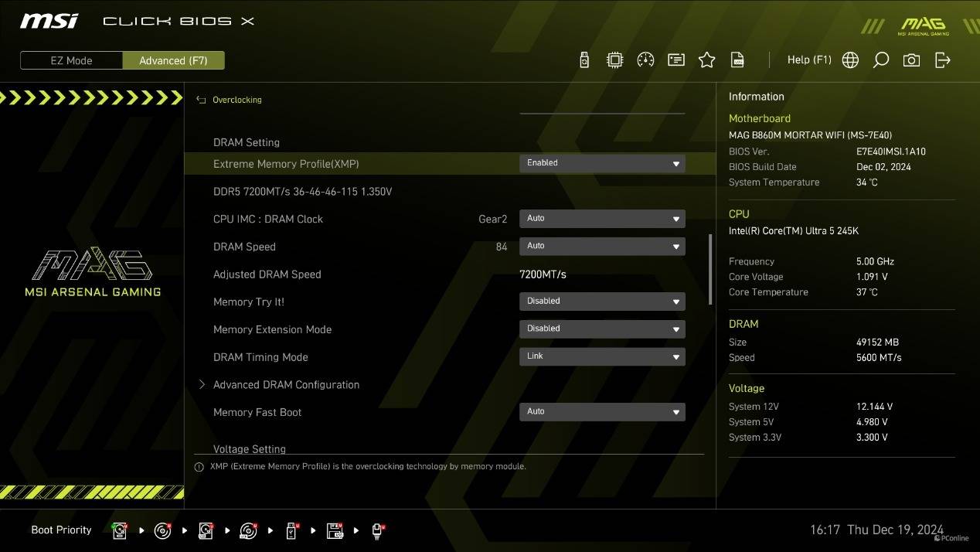Click the settings list vertical scrollbar
The image size is (980, 552).
[x=709, y=270]
